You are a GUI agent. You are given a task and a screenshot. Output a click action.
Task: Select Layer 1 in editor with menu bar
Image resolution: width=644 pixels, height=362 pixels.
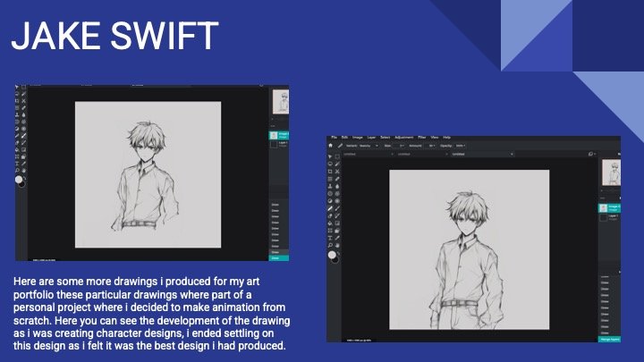(609, 217)
